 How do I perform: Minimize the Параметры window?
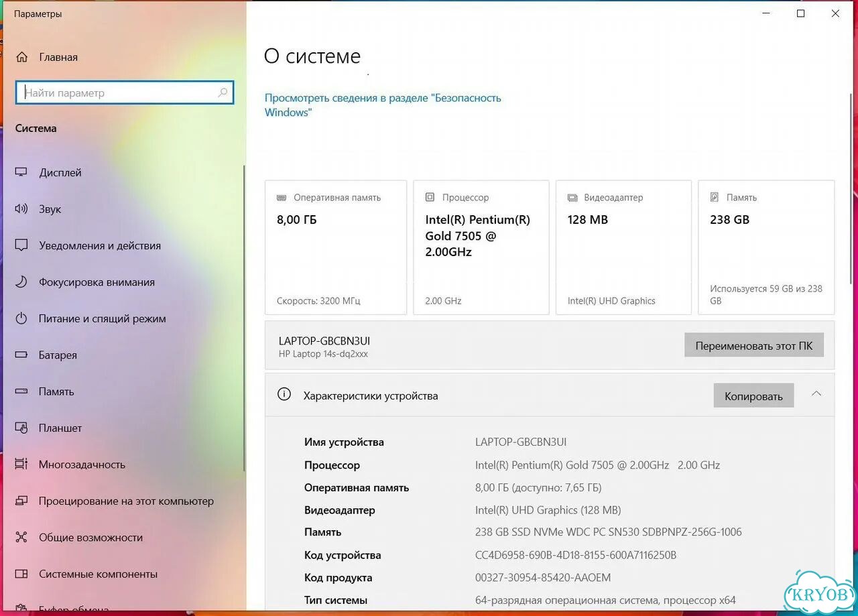[x=765, y=13]
